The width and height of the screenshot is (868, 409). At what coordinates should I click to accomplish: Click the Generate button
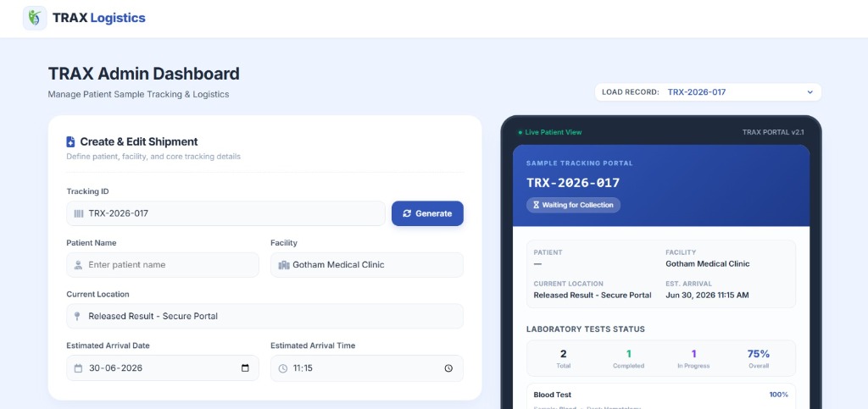427,213
